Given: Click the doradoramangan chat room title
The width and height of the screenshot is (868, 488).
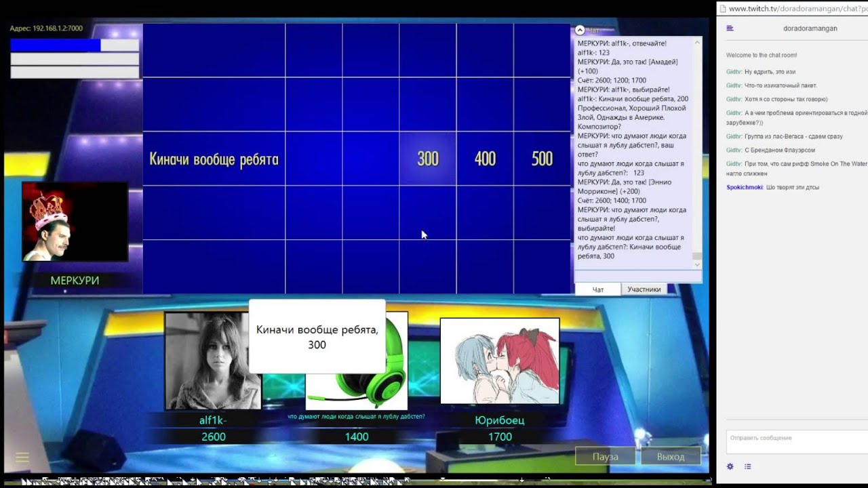Looking at the screenshot, I should tap(810, 28).
